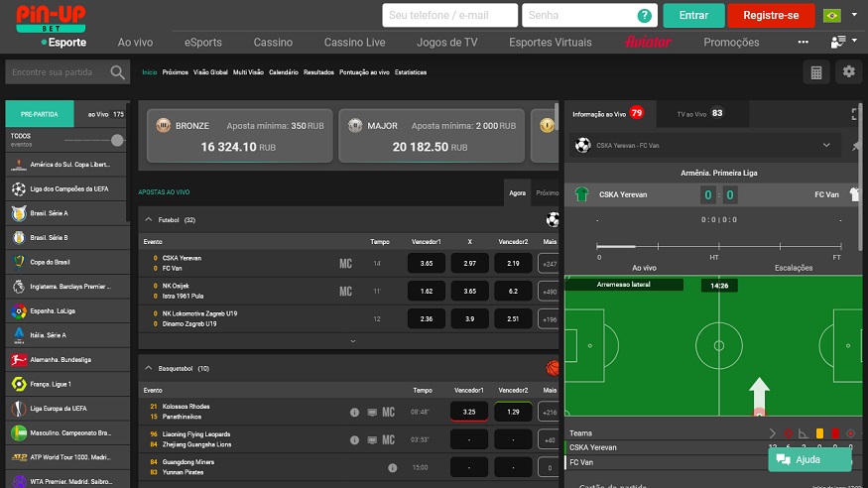The image size is (868, 488).
Task: Select ATP World Tour 1000 Madrid
Action: (x=67, y=457)
